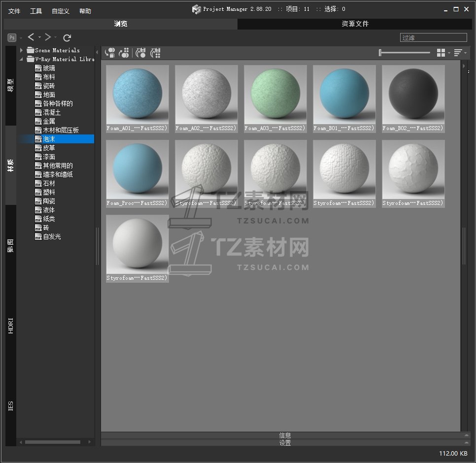Select the 材质 vertical sidebar tab
The height and width of the screenshot is (463, 476).
pyautogui.click(x=11, y=165)
